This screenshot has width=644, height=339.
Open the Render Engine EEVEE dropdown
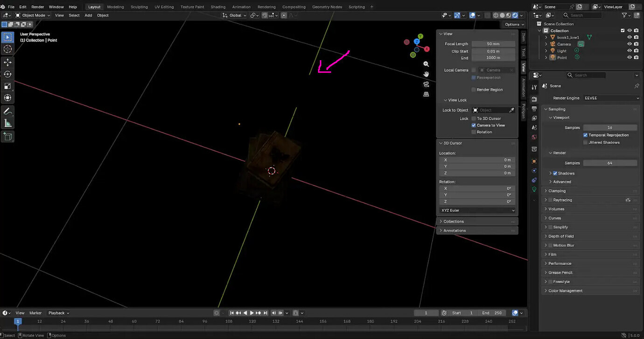pos(611,98)
